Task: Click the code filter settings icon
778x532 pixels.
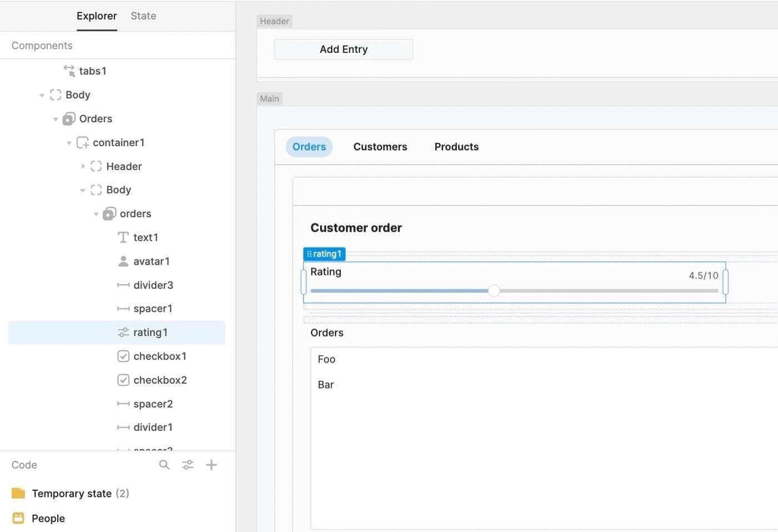Action: pos(188,465)
